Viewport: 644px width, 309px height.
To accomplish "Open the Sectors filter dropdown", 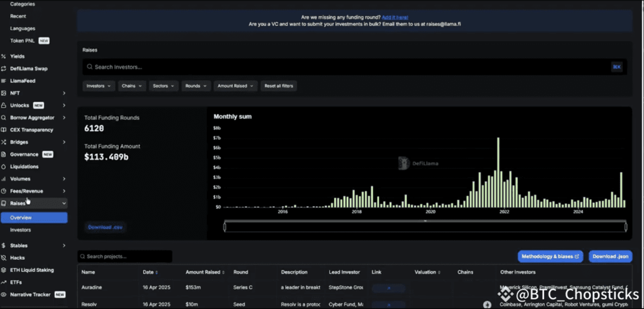I will click(164, 86).
